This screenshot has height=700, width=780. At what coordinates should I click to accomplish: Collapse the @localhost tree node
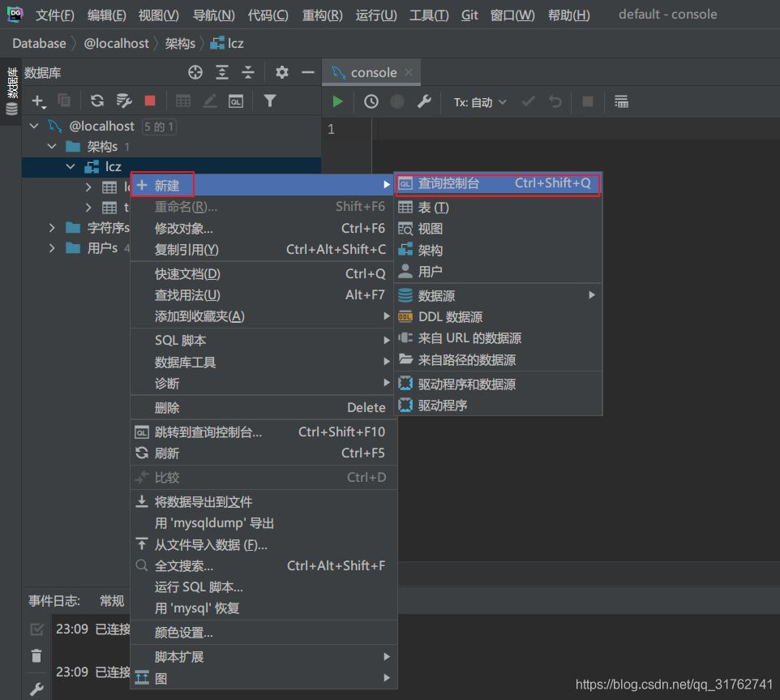click(34, 126)
